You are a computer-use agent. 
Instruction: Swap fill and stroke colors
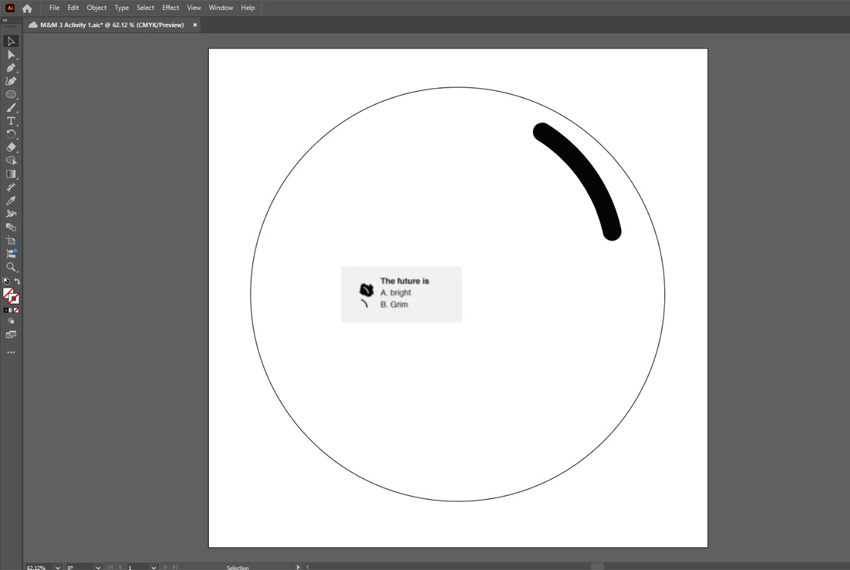17,281
